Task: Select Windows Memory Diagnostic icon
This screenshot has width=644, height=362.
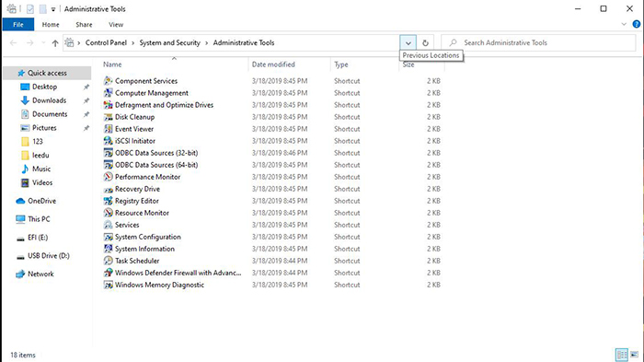Action: click(x=108, y=285)
